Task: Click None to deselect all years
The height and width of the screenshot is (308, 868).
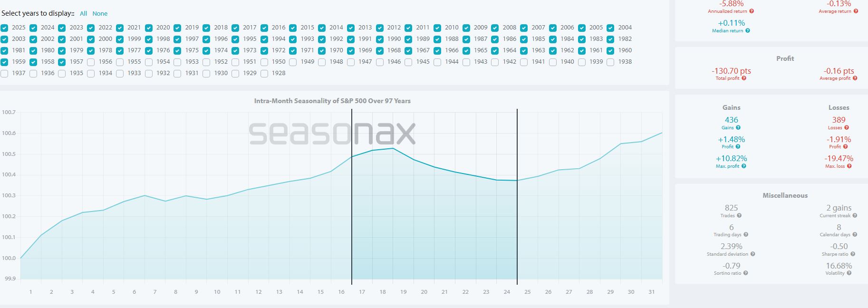Action: coord(100,14)
